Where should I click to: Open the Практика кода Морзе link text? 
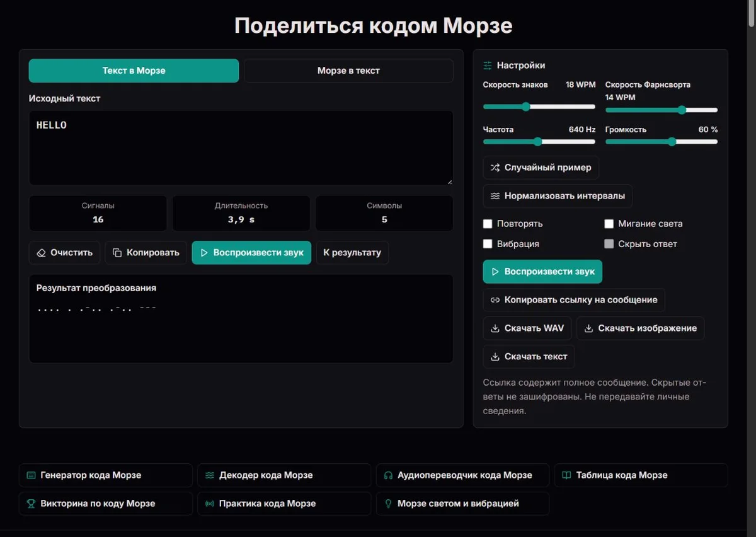tap(267, 504)
